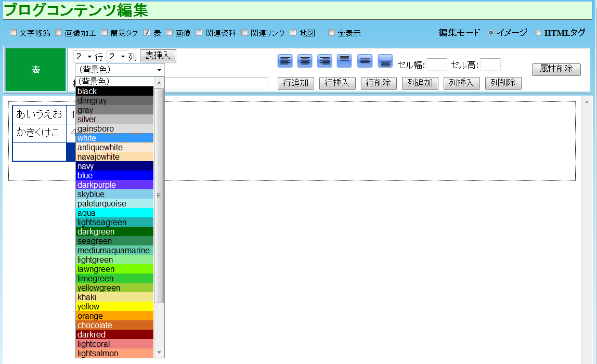
Task: Select skyblue in the list
Action: point(114,194)
